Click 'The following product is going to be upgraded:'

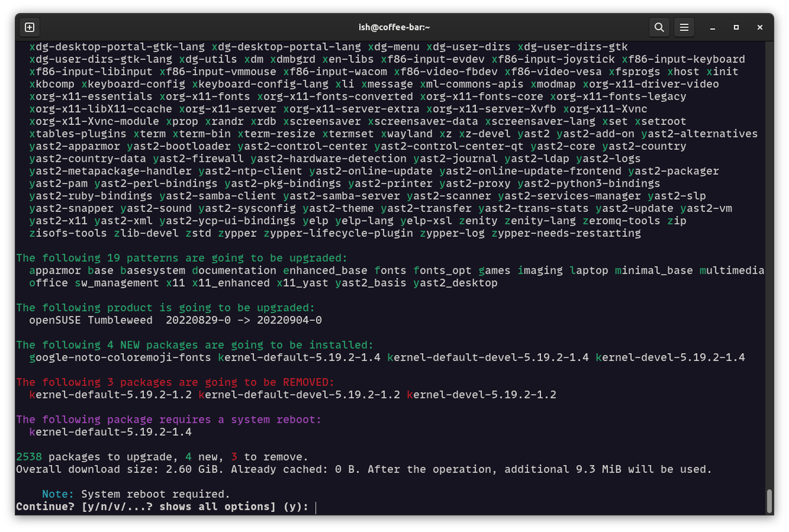point(166,308)
